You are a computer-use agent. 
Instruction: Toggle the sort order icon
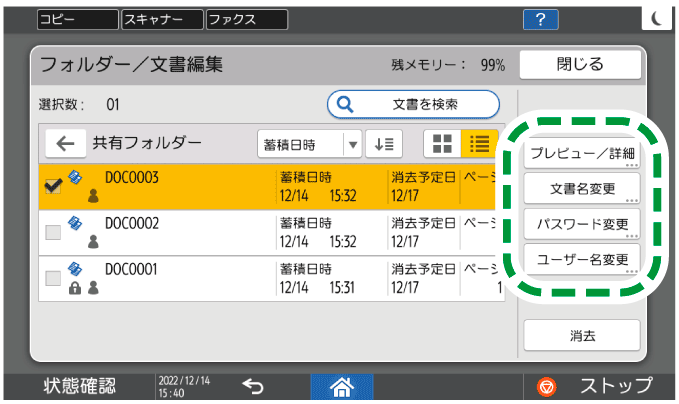(x=384, y=144)
